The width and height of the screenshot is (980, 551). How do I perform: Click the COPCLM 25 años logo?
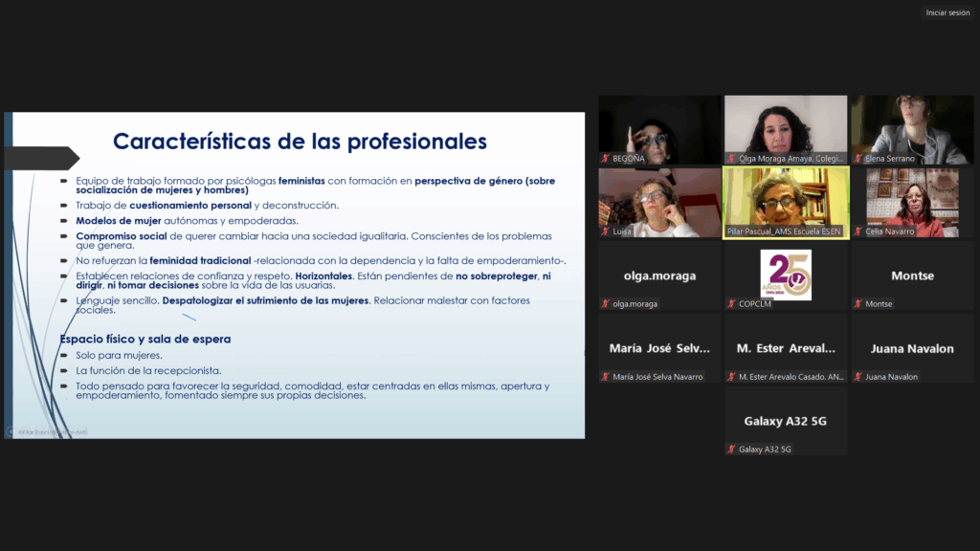click(x=786, y=275)
